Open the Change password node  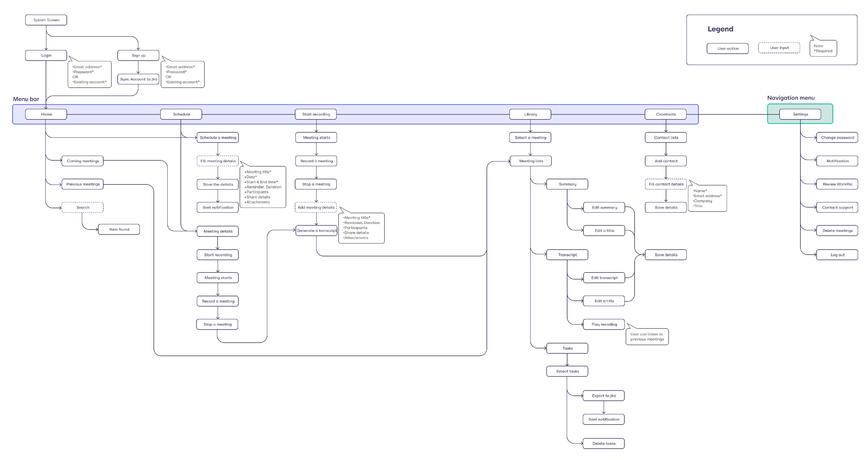coord(837,137)
